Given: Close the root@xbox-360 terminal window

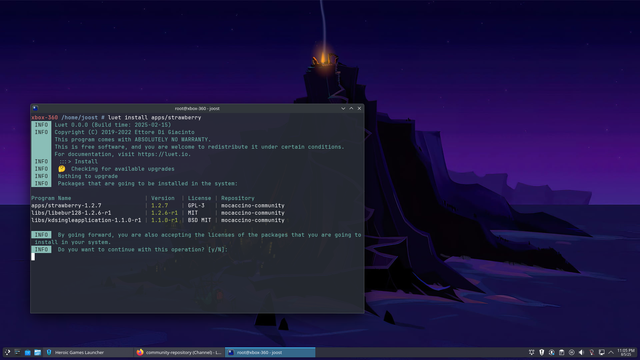Looking at the screenshot, I should (359, 108).
